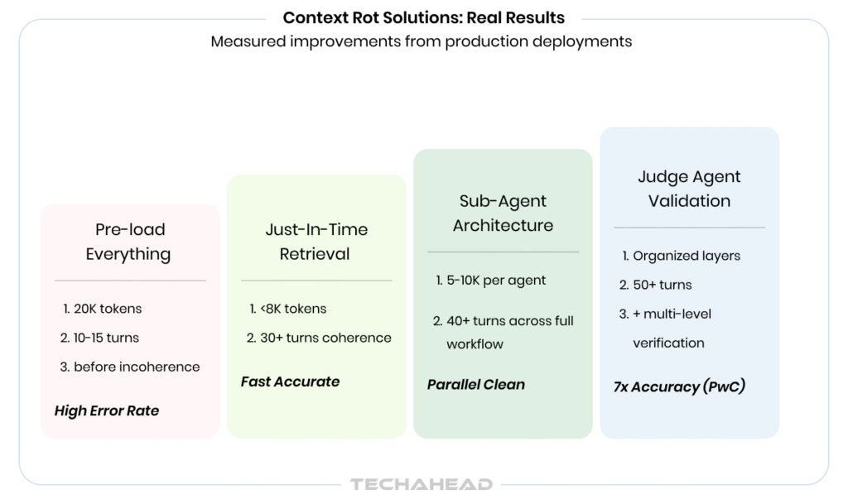This screenshot has width=848, height=504.
Task: Click the TECHAHEAD logo at the bottom
Action: 422,484
